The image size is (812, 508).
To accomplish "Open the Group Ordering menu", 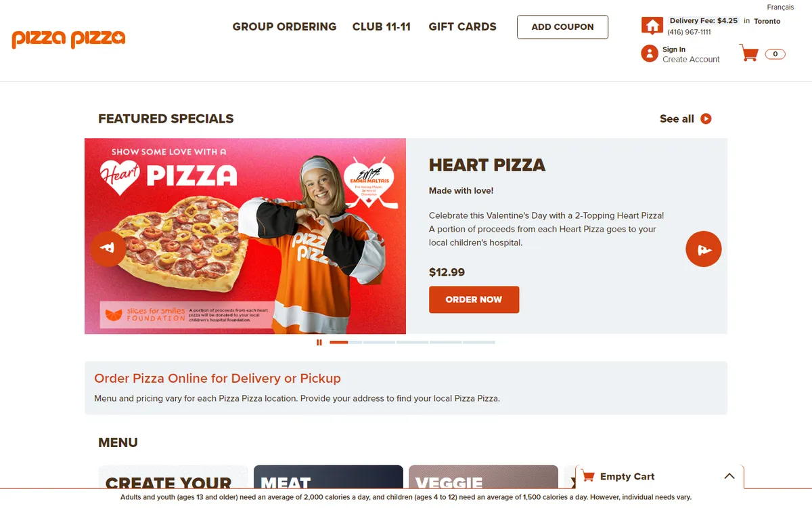I will [284, 27].
